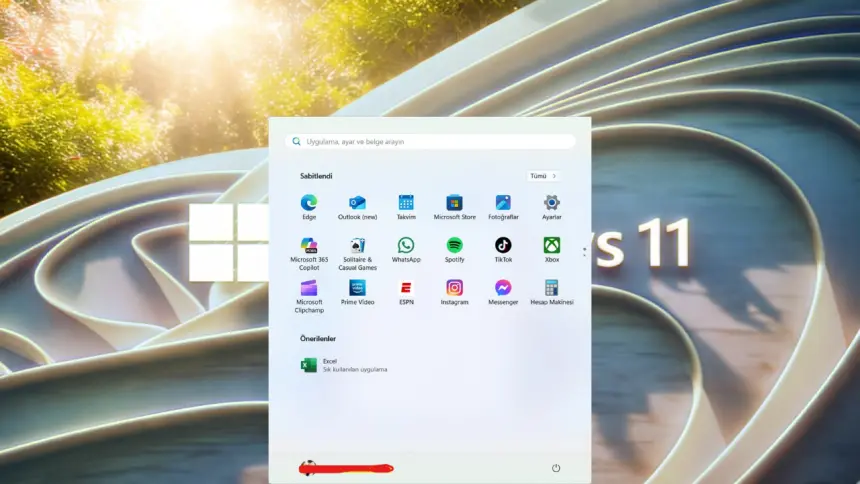Open recommended Excel app
This screenshot has height=484, width=860.
click(344, 365)
